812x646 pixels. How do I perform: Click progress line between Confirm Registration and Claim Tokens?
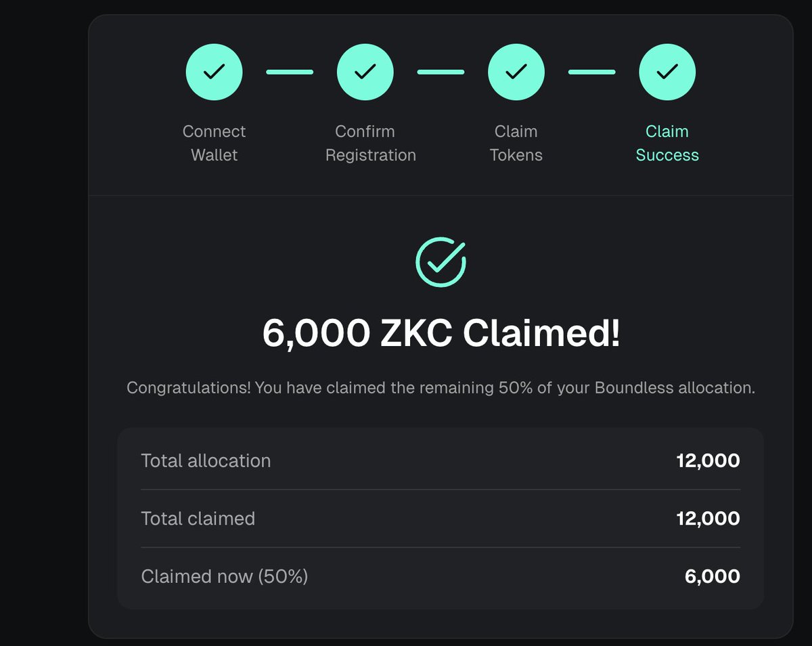[x=441, y=72]
